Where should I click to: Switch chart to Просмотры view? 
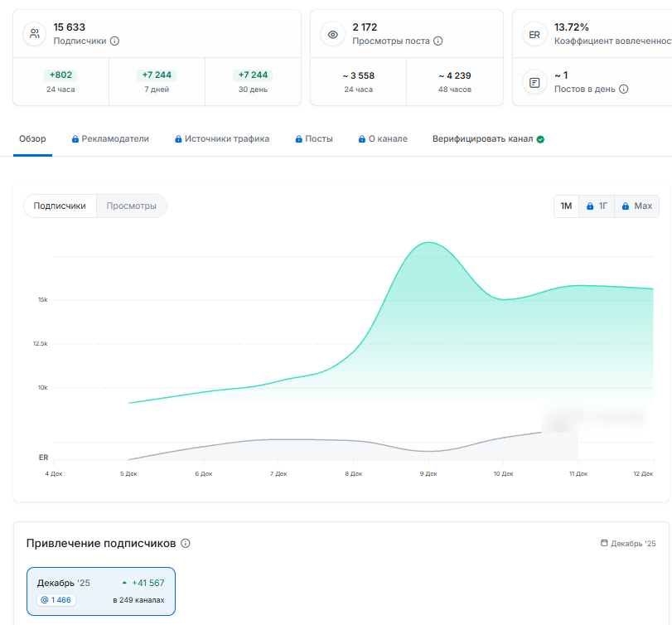click(131, 206)
